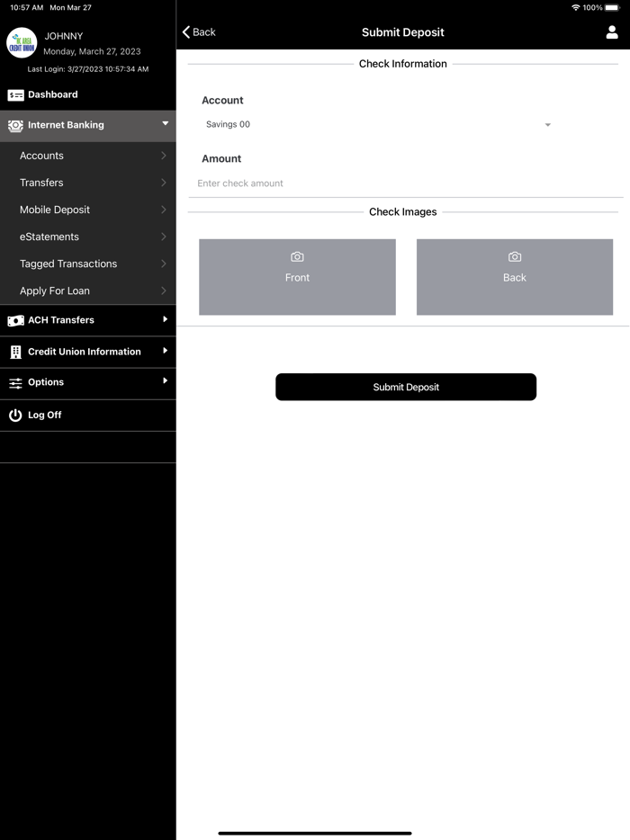Click the Amount label
This screenshot has width=630, height=840.
(x=221, y=158)
